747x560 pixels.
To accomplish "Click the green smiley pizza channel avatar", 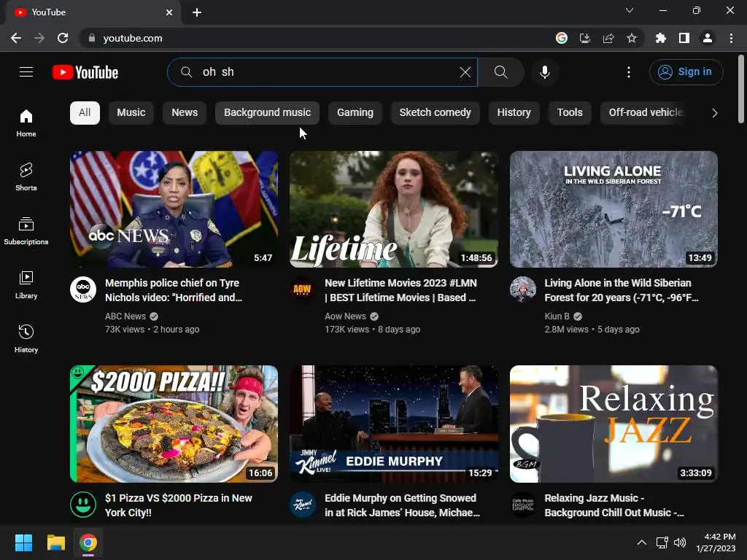I will click(x=83, y=505).
